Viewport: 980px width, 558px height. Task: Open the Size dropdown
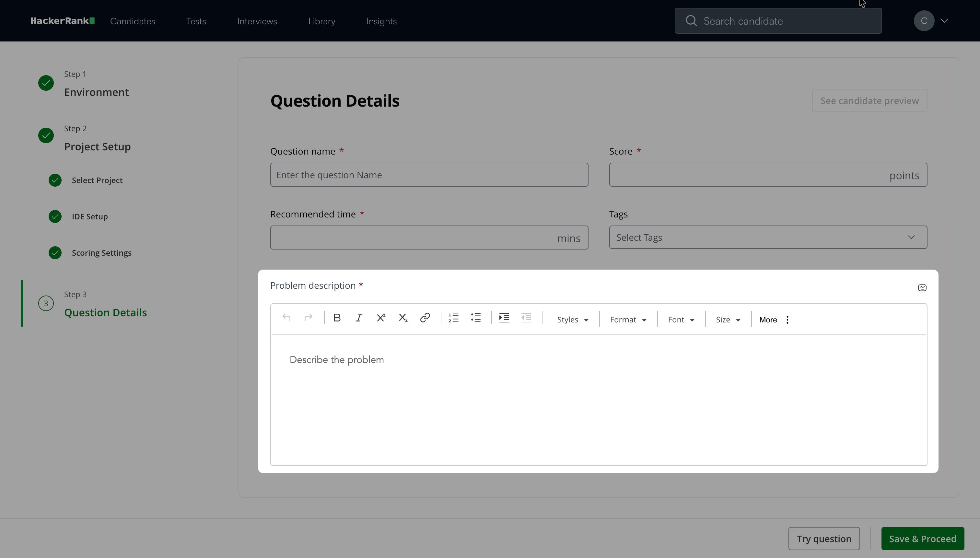[x=728, y=320]
